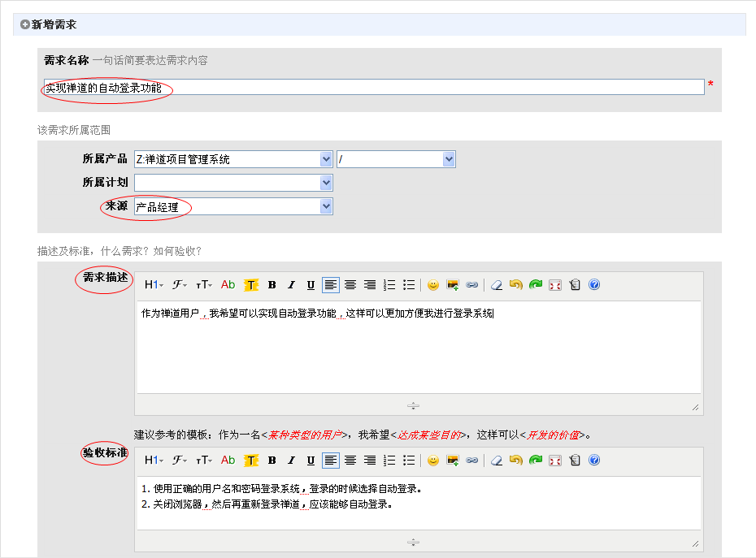The width and height of the screenshot is (756, 558).
Task: Grab 需求描述 editor height resize handle
Action: [413, 406]
